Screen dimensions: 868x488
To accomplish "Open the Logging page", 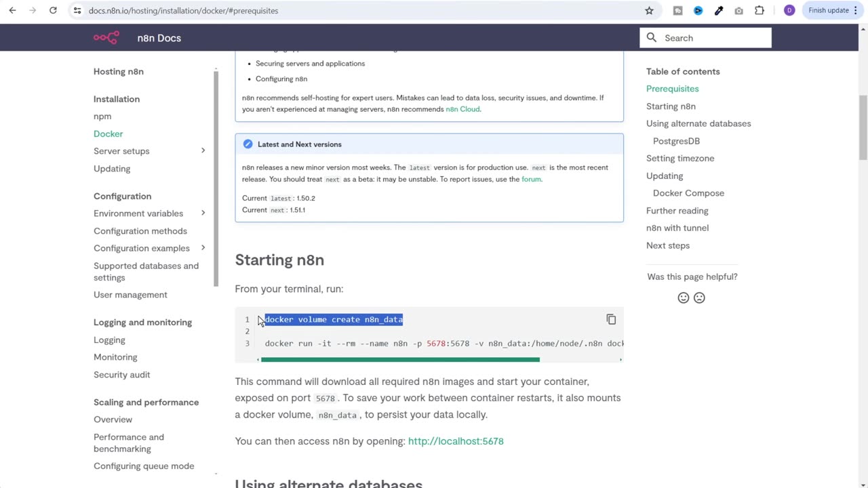I will 109,340.
